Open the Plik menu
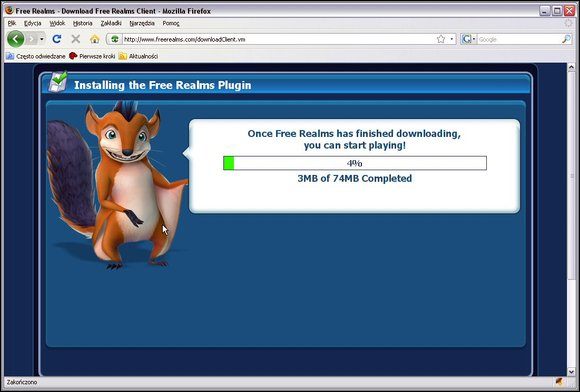The image size is (580, 392). coord(12,23)
